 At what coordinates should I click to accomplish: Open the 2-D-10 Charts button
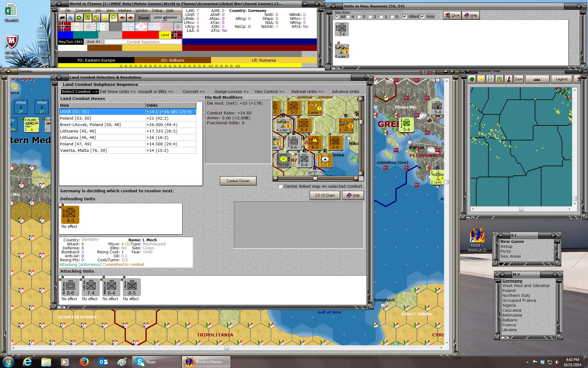pos(325,195)
